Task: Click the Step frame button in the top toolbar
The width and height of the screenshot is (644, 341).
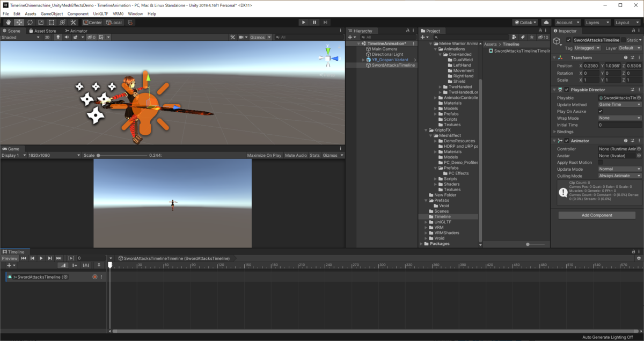Action: pyautogui.click(x=325, y=23)
